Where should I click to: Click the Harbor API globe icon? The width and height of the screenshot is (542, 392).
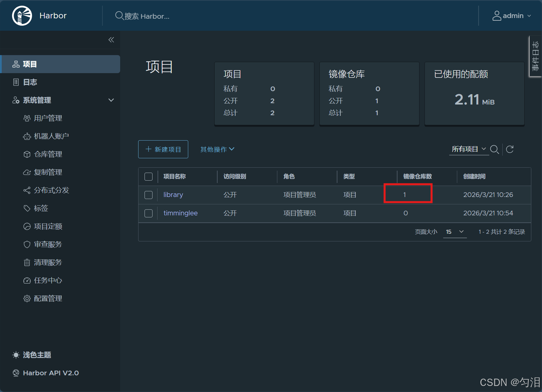[16, 373]
